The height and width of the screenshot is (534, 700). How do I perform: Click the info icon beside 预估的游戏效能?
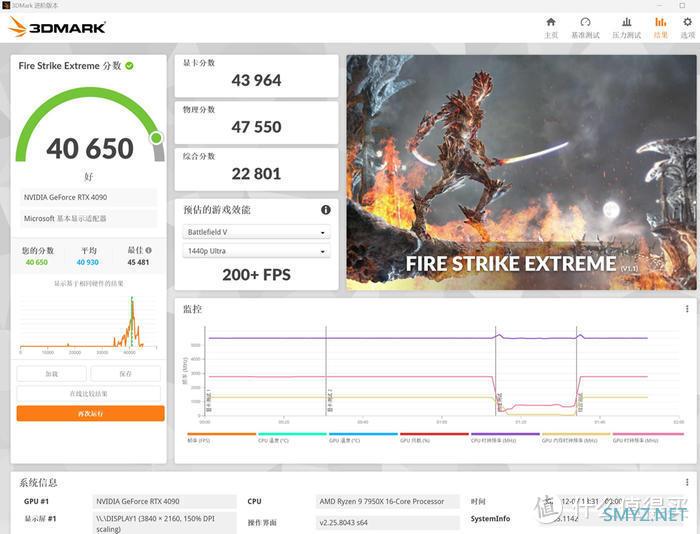click(326, 210)
